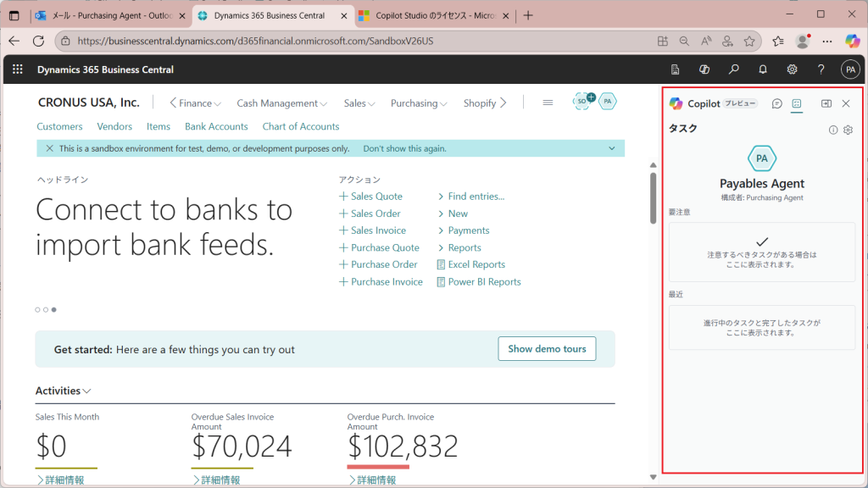Create a new Sales Order
Screen dimensions: 868x488
370,213
